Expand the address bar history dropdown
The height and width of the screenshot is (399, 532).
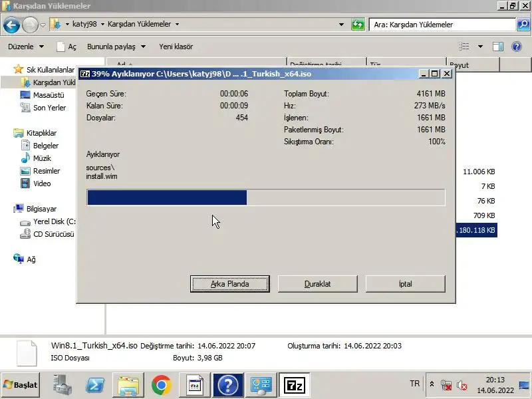341,25
